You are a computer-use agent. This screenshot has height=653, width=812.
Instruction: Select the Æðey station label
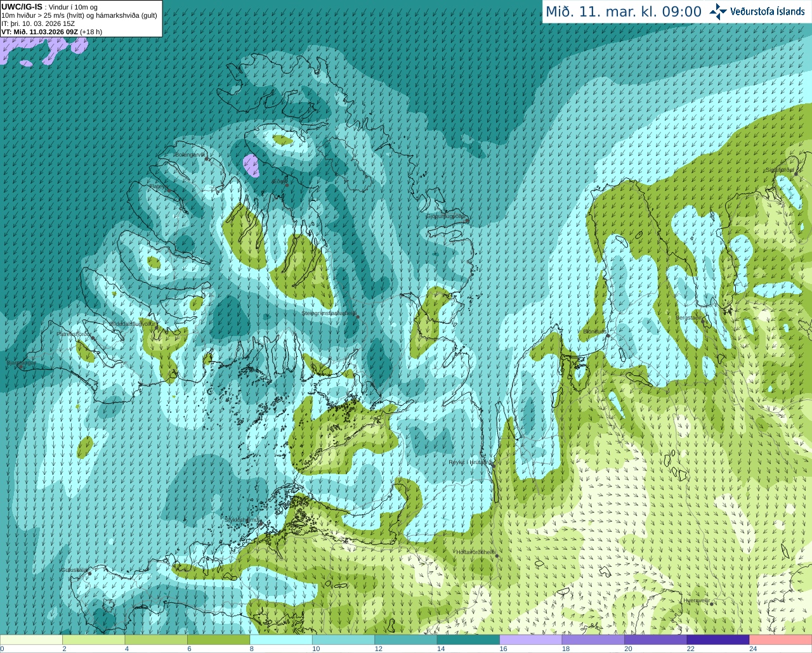(x=278, y=181)
